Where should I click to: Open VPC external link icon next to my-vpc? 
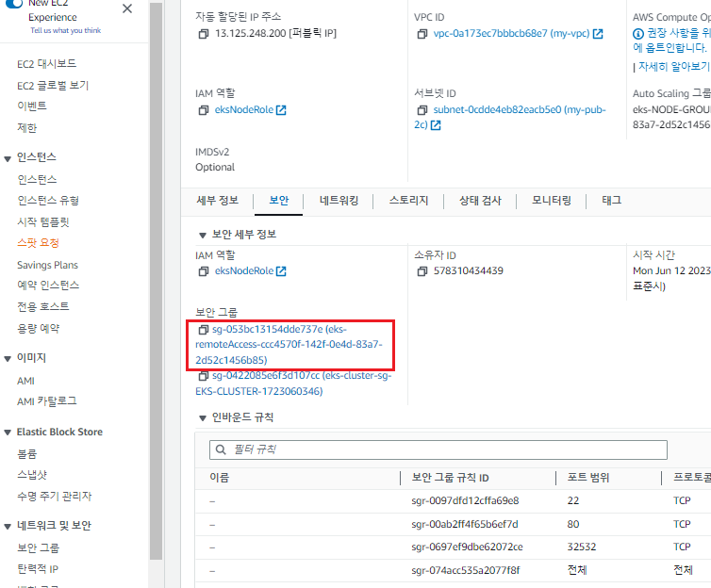(x=598, y=34)
